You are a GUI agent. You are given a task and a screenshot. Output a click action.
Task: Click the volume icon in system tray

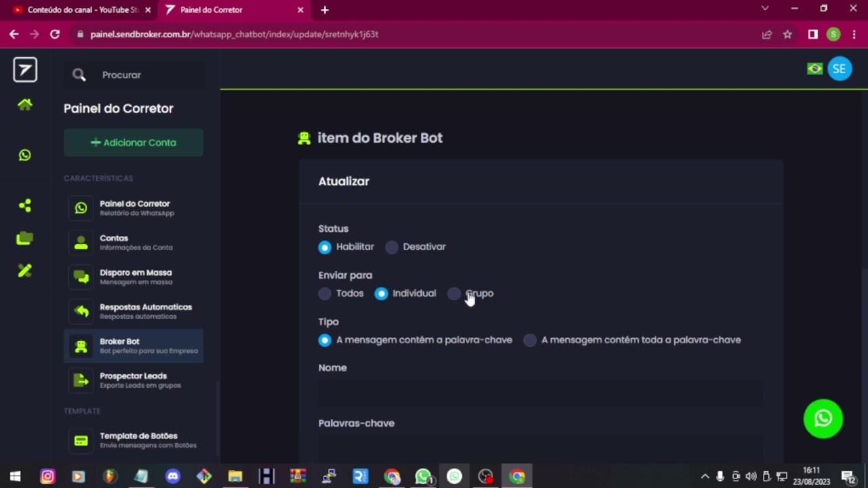point(751,476)
